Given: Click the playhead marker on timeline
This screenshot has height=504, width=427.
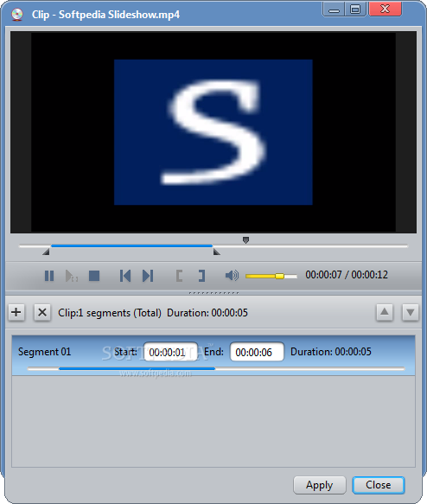Looking at the screenshot, I should click(x=245, y=240).
